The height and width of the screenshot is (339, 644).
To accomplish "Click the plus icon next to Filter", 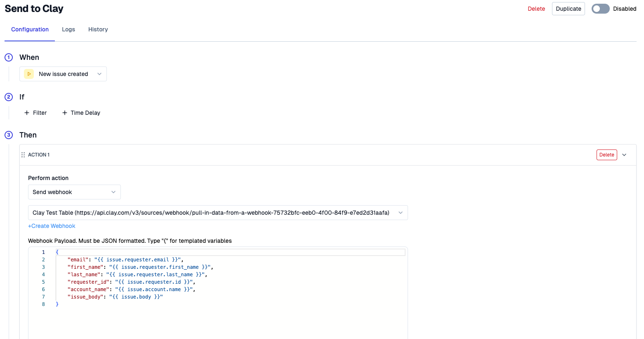I will click(27, 113).
